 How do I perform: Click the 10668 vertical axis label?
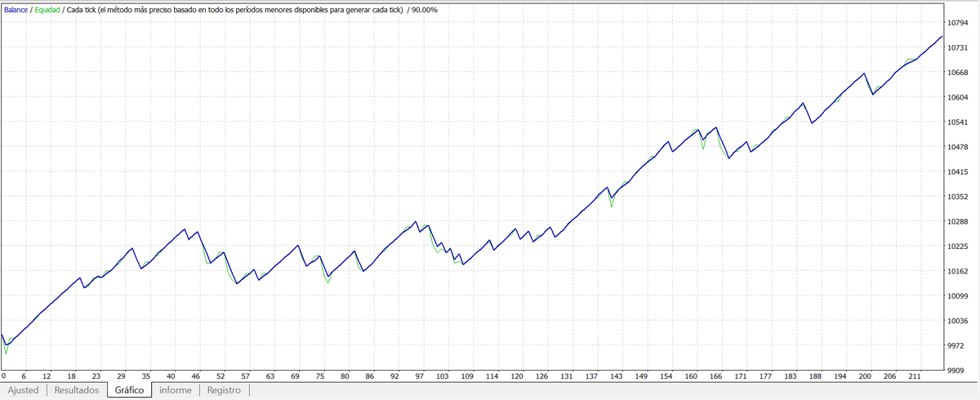tap(959, 73)
